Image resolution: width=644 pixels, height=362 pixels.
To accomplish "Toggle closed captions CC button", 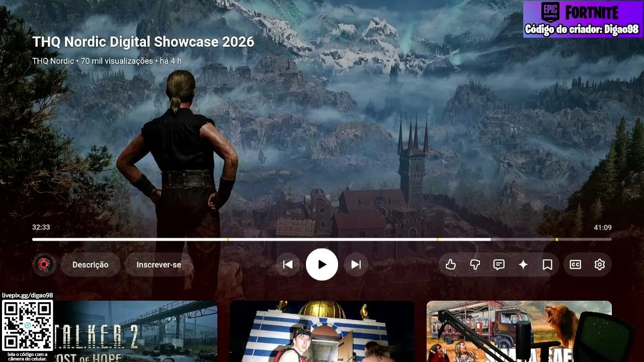I will [576, 264].
